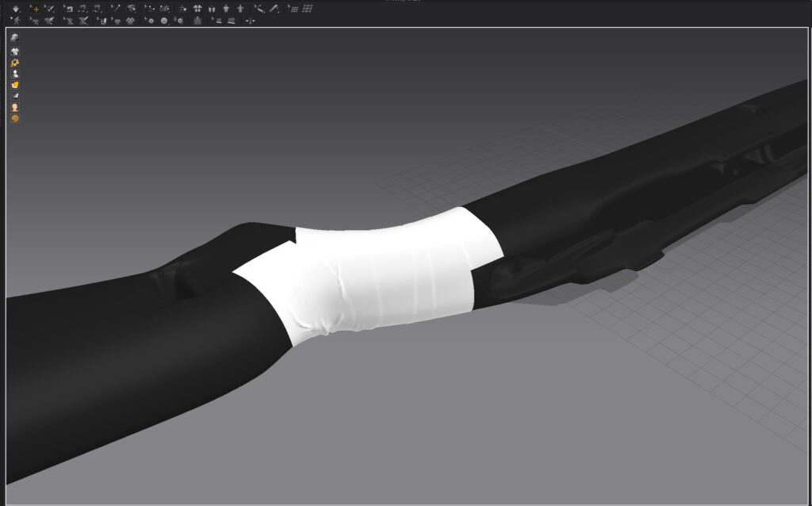Click the figure with pen edit icon

click(49, 21)
